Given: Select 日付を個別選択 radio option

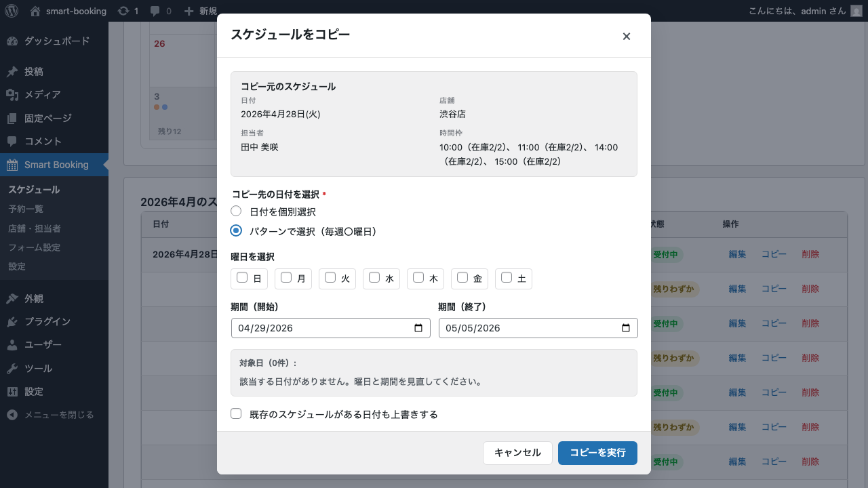Looking at the screenshot, I should (x=236, y=211).
